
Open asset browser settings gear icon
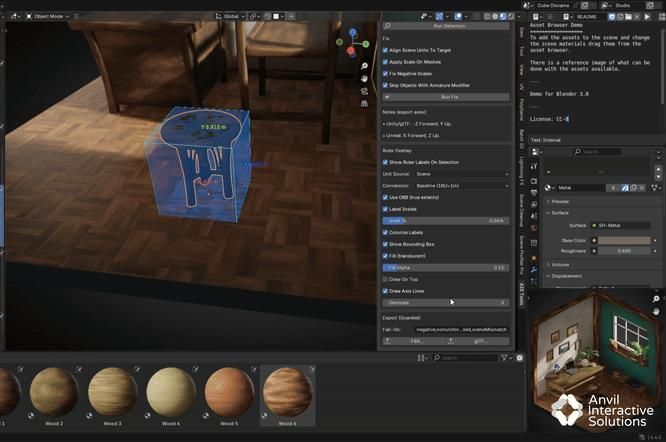click(519, 358)
